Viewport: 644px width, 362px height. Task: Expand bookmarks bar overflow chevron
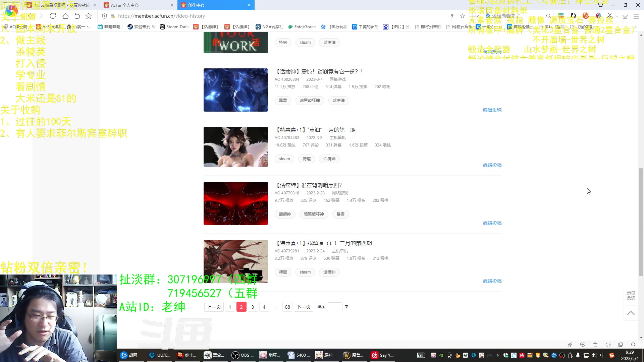pos(636,27)
